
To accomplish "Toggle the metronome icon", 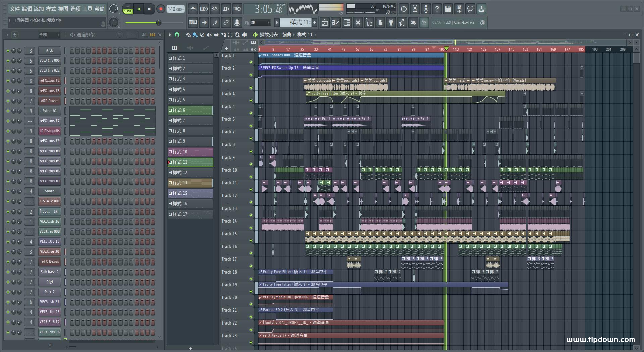I will (x=193, y=9).
